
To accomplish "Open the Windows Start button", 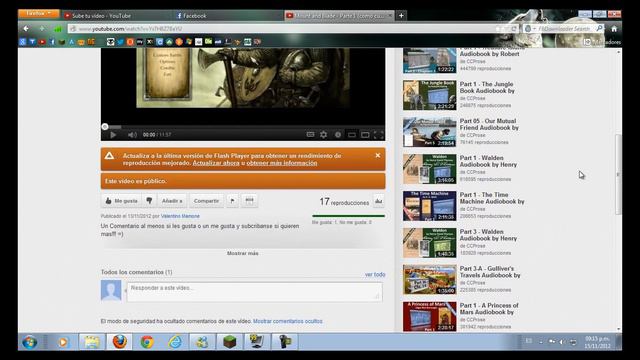I will point(29,342).
